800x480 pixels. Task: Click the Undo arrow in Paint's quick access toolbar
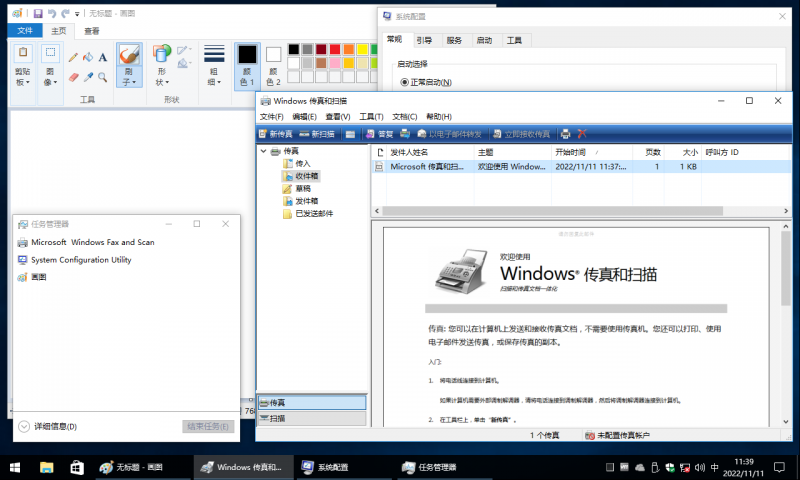52,14
